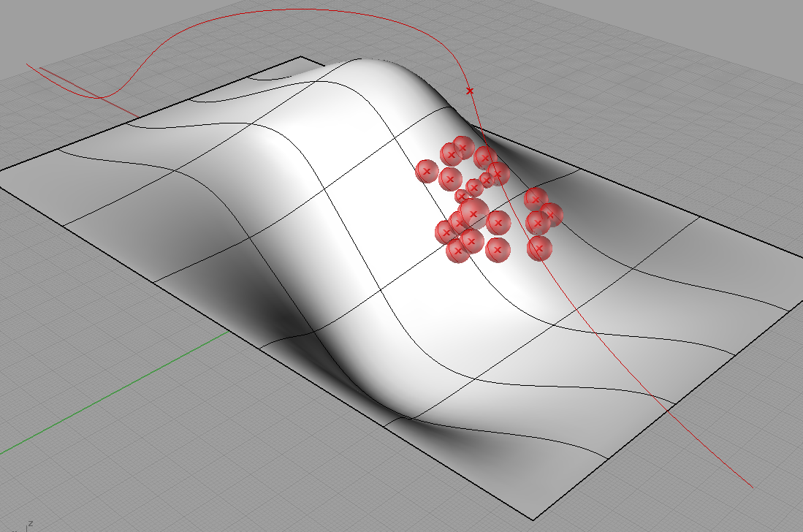Select the leftmost red sphere on the surface
The height and width of the screenshot is (532, 803).
tap(427, 171)
